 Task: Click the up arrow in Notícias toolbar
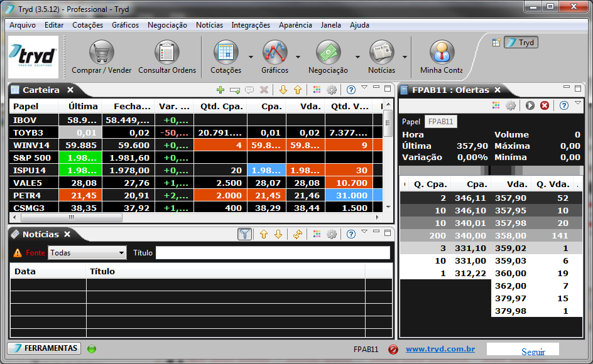[x=264, y=234]
